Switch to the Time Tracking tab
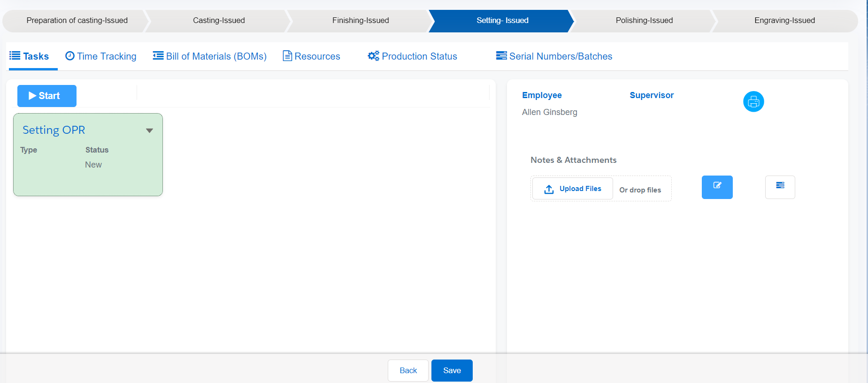Viewport: 868px width, 383px height. 101,56
